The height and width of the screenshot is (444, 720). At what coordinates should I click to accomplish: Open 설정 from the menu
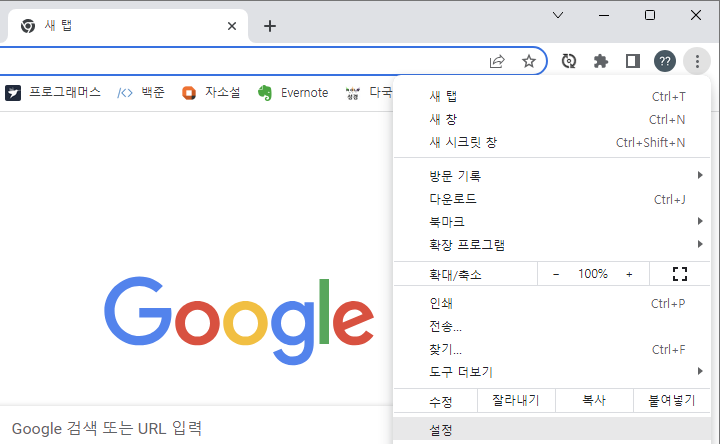click(552, 430)
